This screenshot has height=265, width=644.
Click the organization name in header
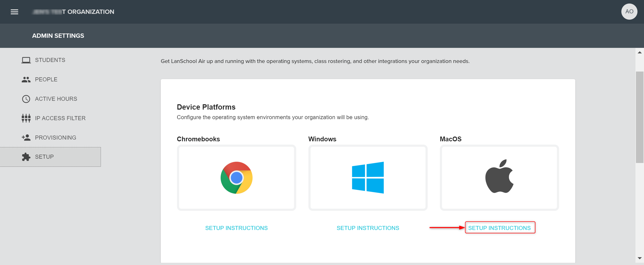[x=73, y=12]
